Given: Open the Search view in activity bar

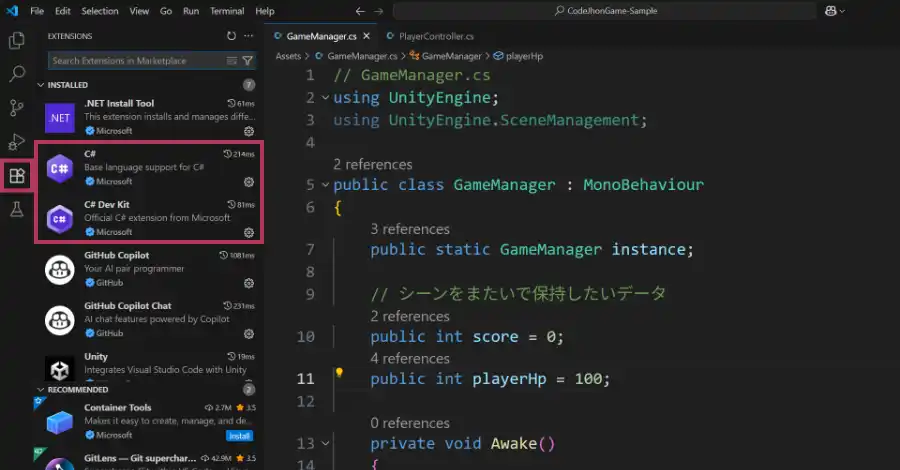Looking at the screenshot, I should pyautogui.click(x=16, y=74).
